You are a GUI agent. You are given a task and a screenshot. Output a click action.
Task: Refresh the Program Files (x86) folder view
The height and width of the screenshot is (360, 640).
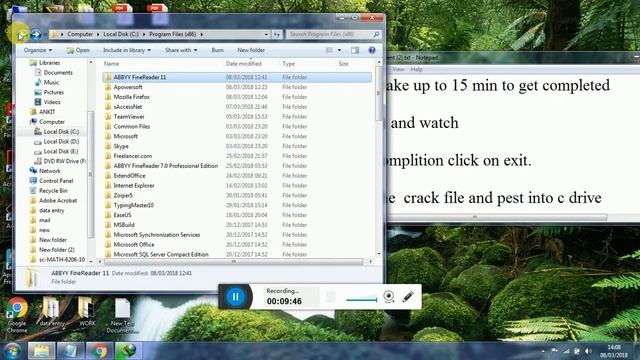pyautogui.click(x=277, y=35)
